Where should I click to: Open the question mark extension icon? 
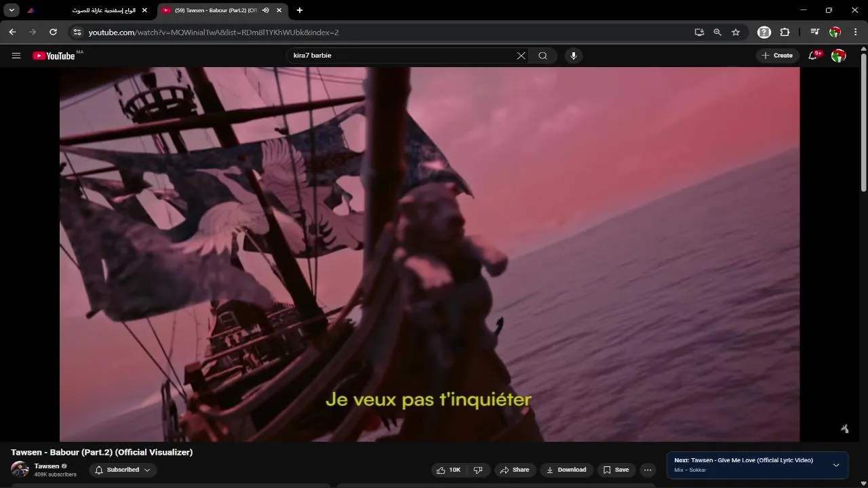[764, 32]
